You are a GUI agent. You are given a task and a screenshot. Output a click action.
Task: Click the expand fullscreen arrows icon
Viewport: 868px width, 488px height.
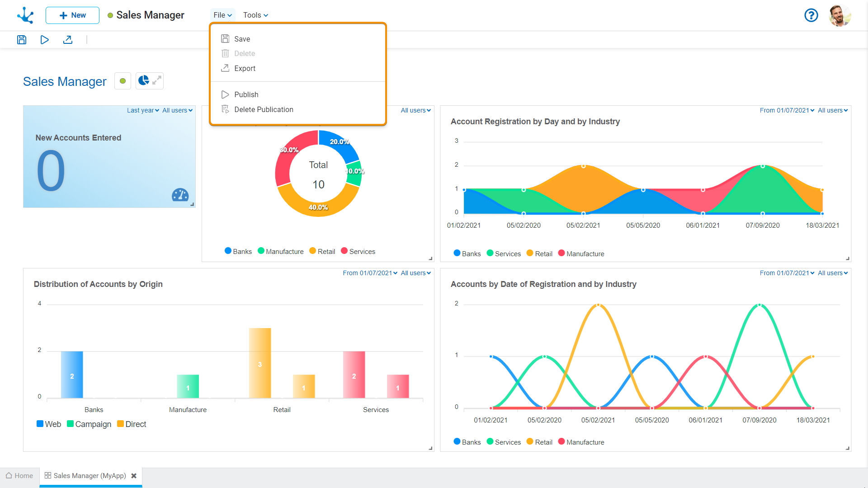coord(157,80)
